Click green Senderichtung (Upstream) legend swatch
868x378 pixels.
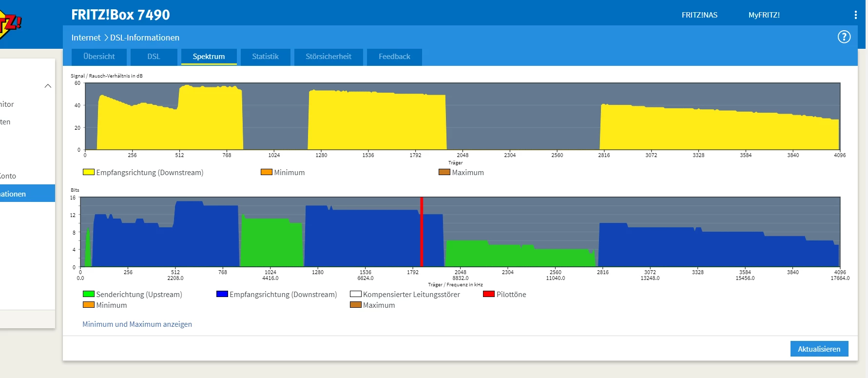click(x=88, y=294)
